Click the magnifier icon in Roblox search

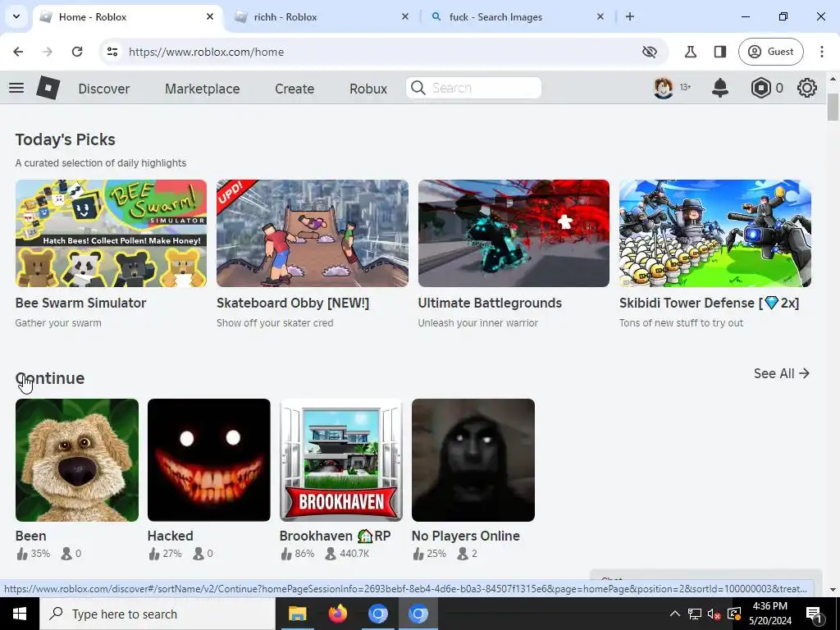pos(418,88)
